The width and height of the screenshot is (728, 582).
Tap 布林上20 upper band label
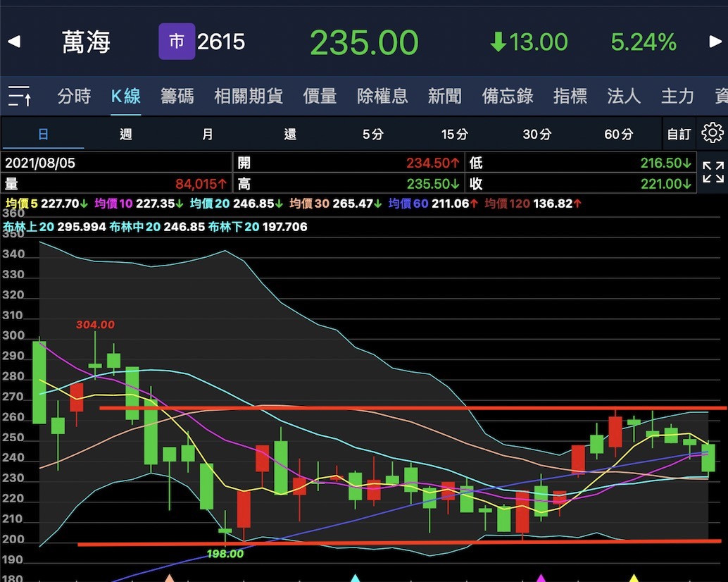click(x=29, y=227)
